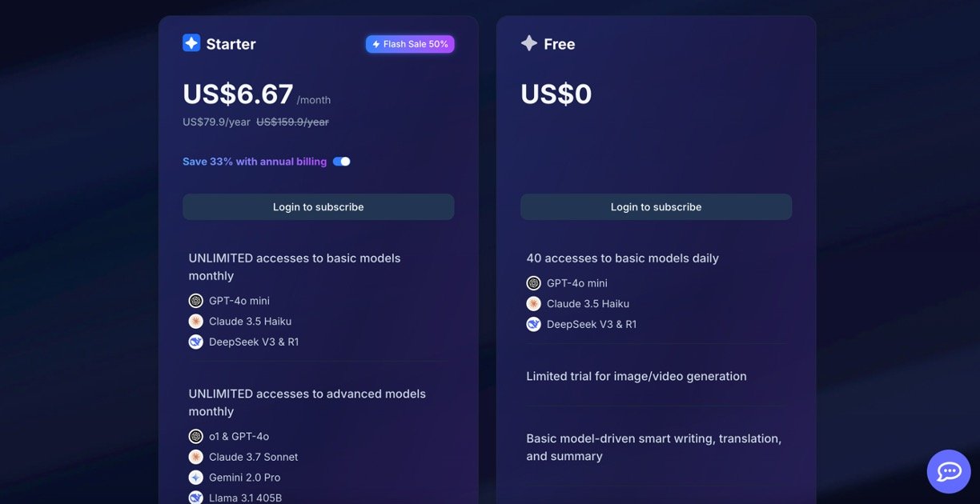This screenshot has height=504, width=980.
Task: Click the US$6.67 monthly price
Action: click(238, 94)
